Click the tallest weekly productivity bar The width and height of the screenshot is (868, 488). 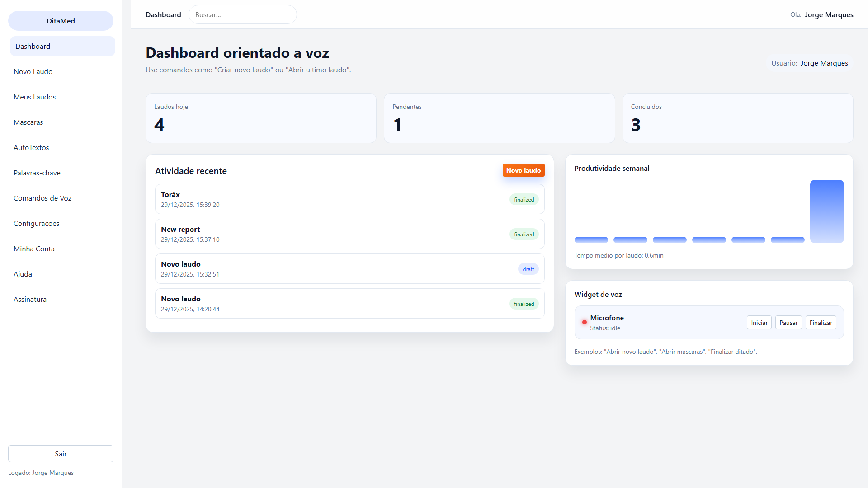click(826, 211)
